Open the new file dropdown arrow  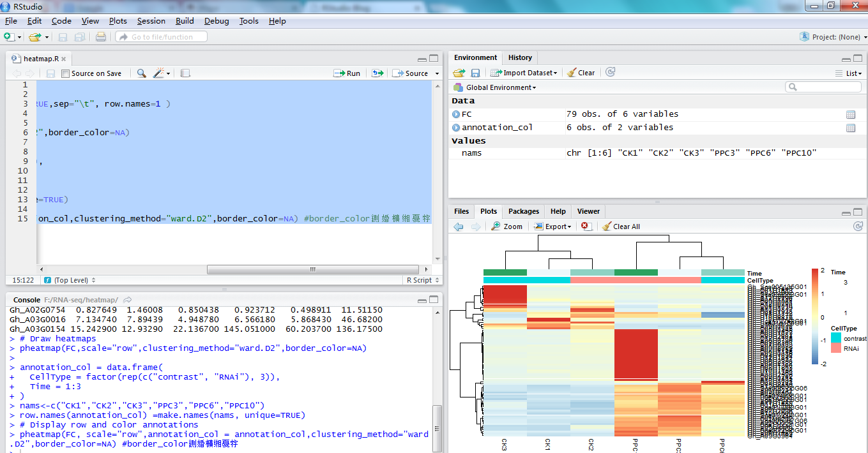[20, 38]
